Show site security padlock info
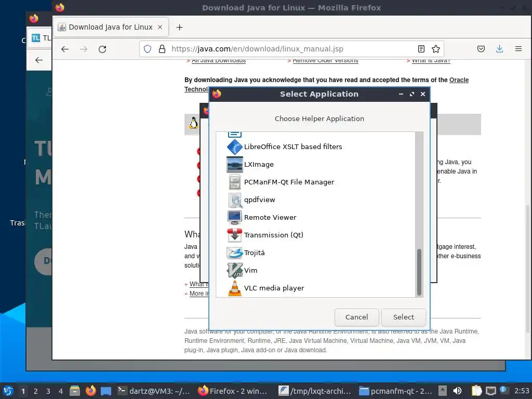The width and height of the screenshot is (532, 399). point(162,49)
